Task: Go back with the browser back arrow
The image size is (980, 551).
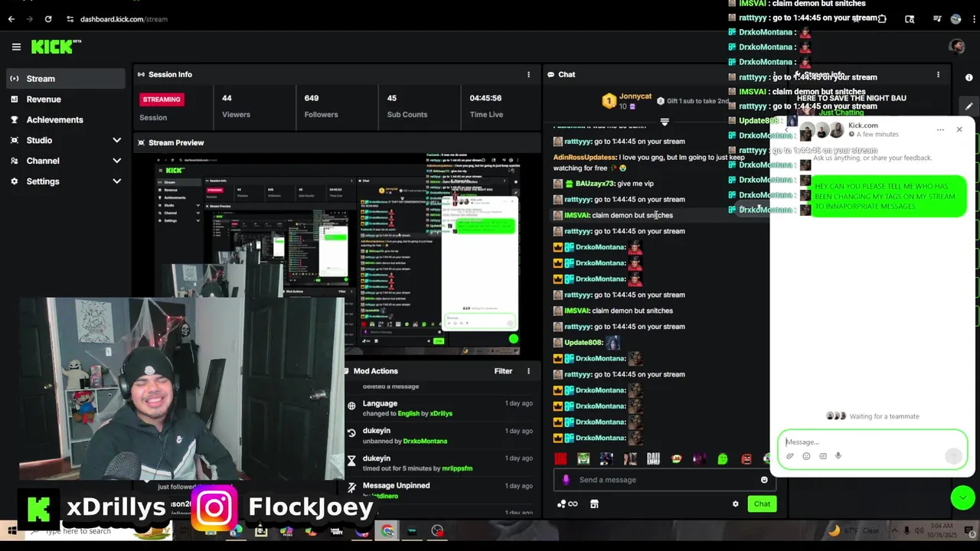Action: pos(11,18)
